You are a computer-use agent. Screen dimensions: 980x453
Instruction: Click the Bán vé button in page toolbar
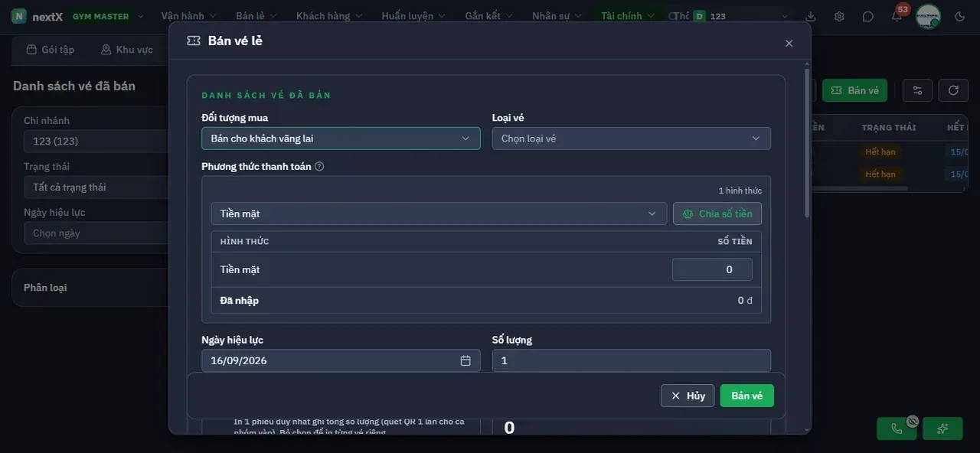point(855,90)
